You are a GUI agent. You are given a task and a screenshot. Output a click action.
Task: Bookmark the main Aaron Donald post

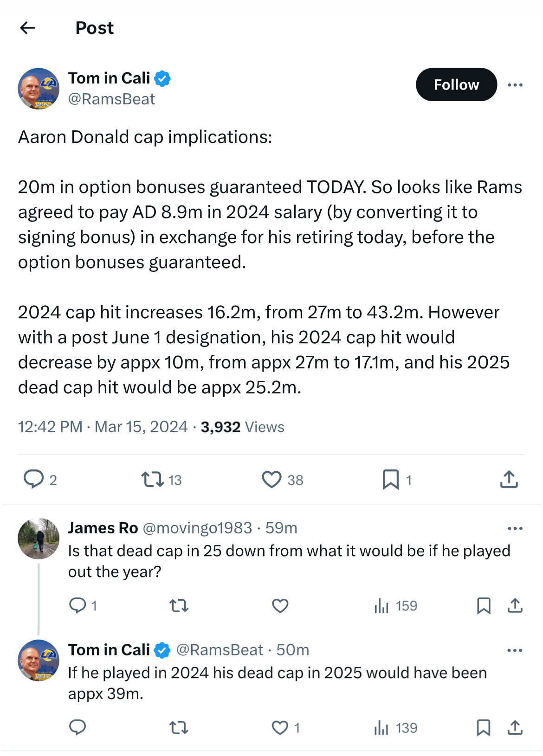(390, 479)
